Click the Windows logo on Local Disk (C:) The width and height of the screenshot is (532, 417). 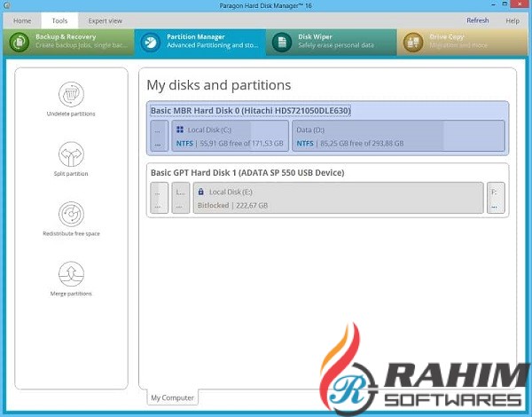coord(180,130)
